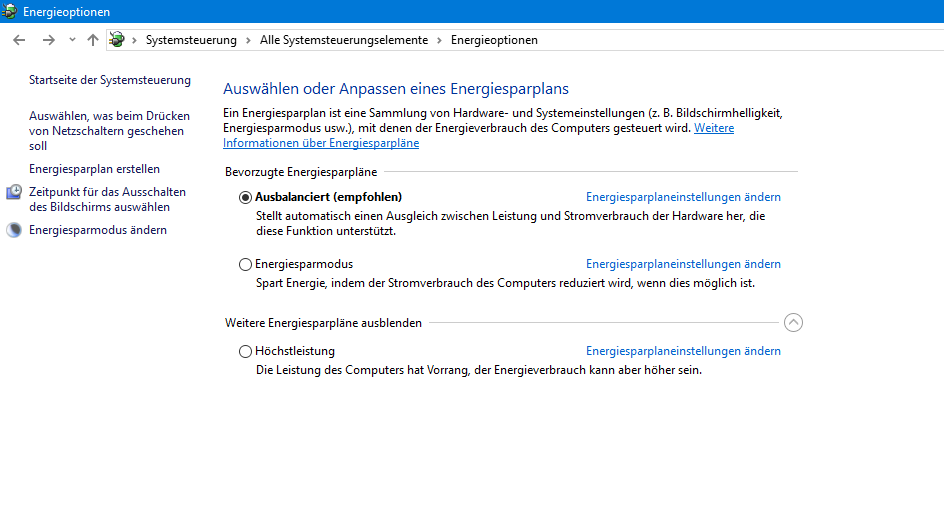The width and height of the screenshot is (944, 507).
Task: Click the address bar control panel icon
Action: (x=117, y=40)
